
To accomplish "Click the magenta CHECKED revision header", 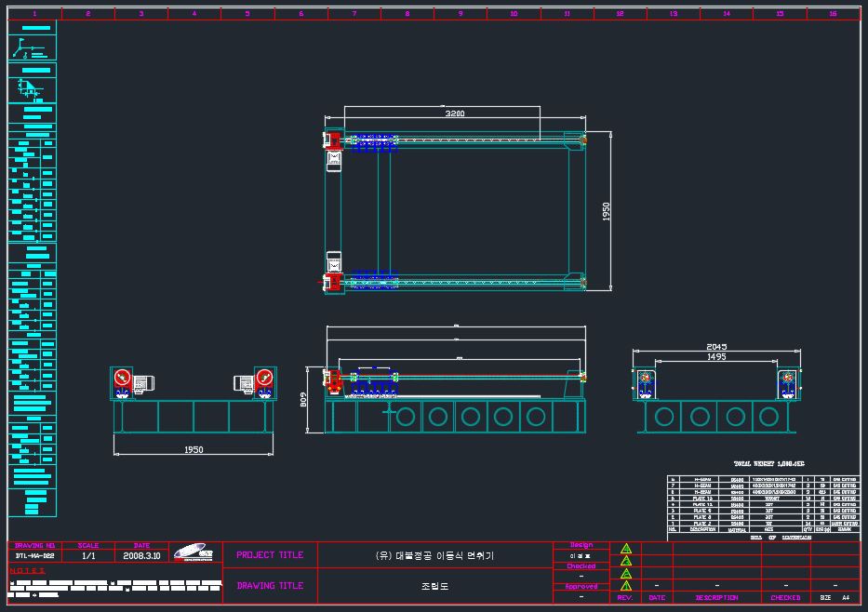I will point(785,598).
